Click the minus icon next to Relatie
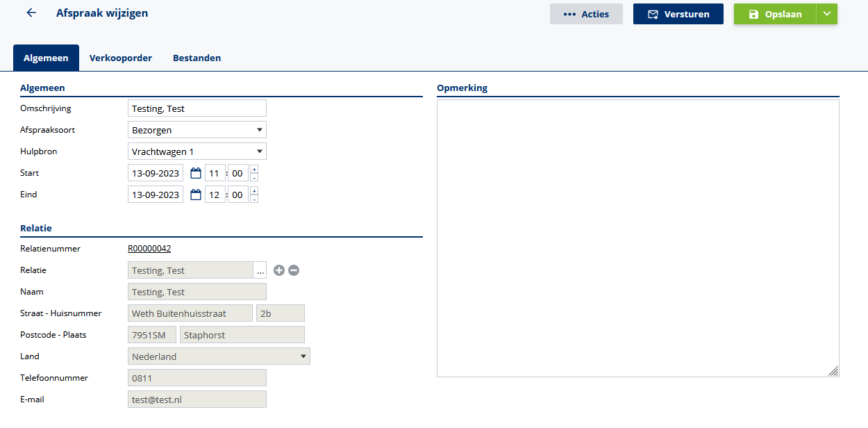The image size is (868, 428). pos(294,270)
